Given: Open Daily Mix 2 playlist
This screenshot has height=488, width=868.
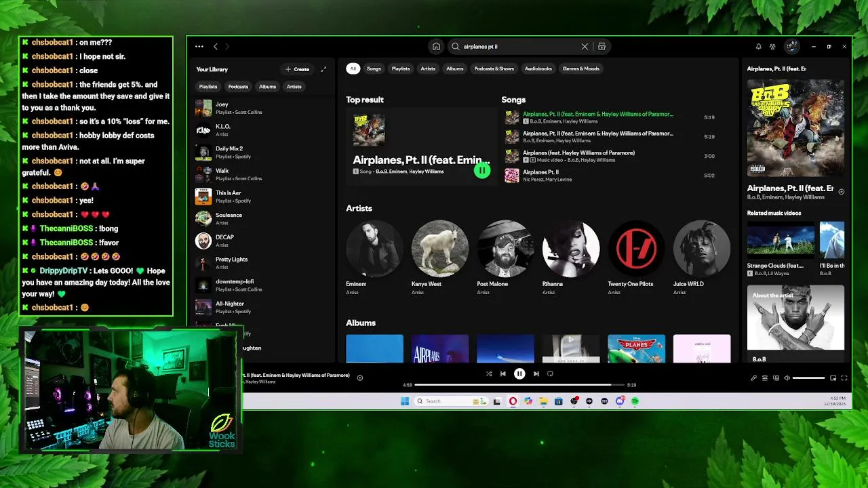Looking at the screenshot, I should pyautogui.click(x=261, y=152).
